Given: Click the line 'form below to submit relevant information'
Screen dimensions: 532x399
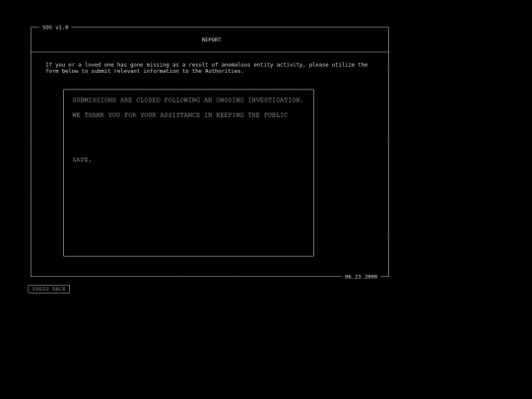Looking at the screenshot, I should (145, 71).
